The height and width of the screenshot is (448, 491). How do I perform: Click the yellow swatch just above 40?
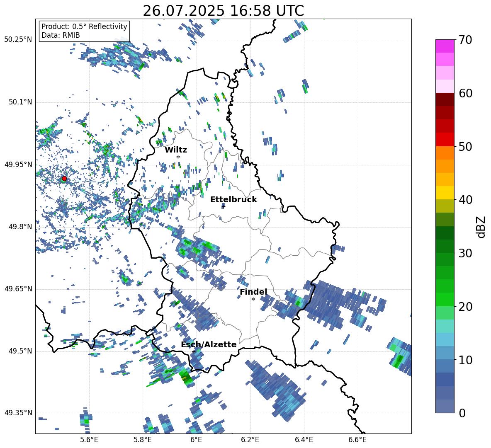[x=445, y=193]
